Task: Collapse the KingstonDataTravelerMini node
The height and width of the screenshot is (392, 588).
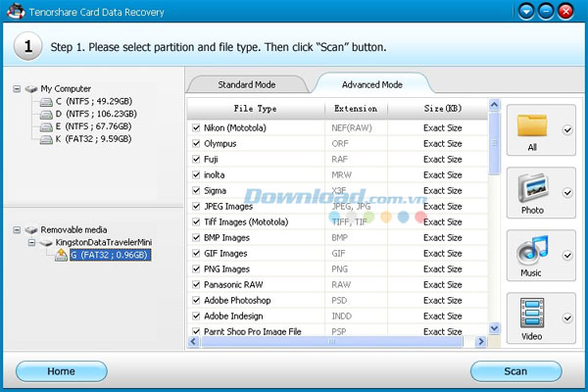Action: (x=32, y=243)
